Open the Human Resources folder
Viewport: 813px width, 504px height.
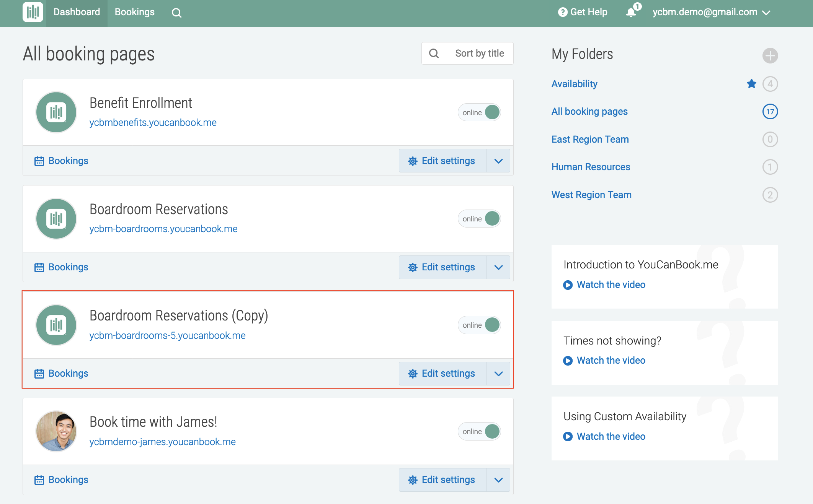pos(591,167)
